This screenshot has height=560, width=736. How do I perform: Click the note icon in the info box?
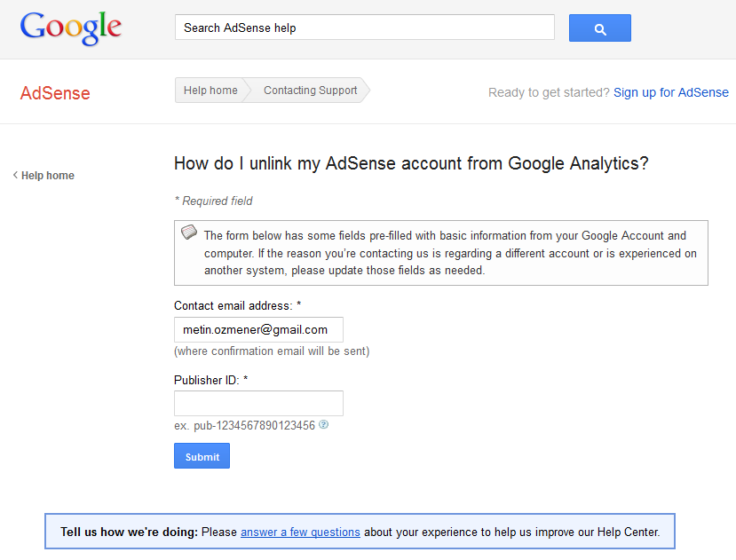tap(189, 233)
